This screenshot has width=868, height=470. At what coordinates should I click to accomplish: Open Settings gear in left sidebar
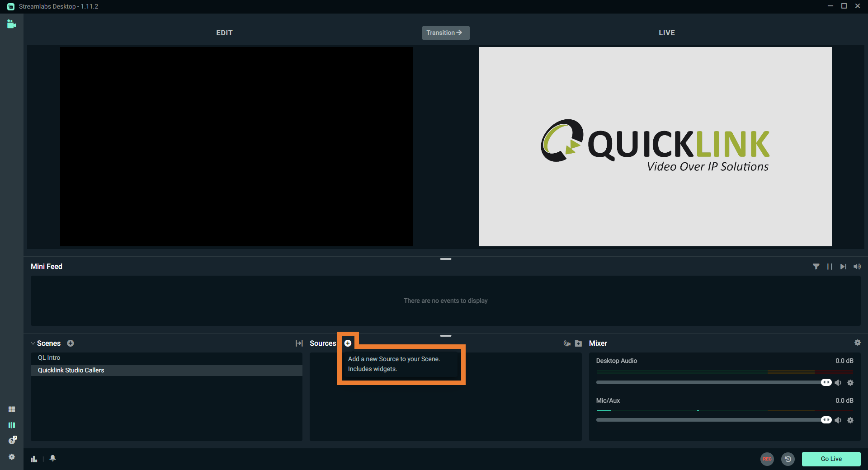click(x=12, y=457)
